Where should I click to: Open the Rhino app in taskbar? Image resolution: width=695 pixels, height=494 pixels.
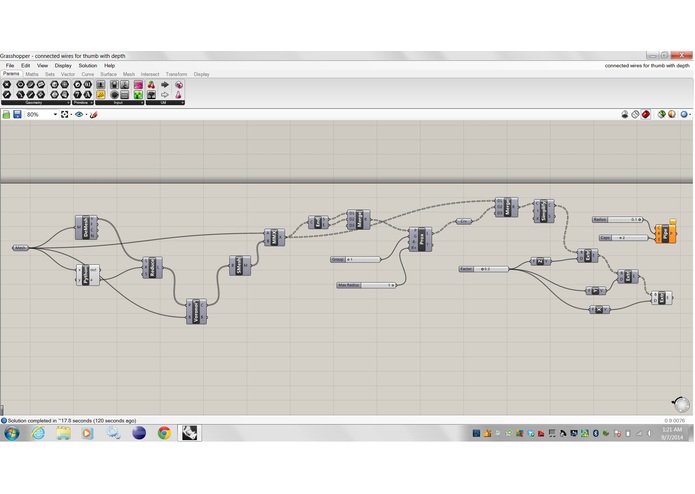click(x=190, y=433)
